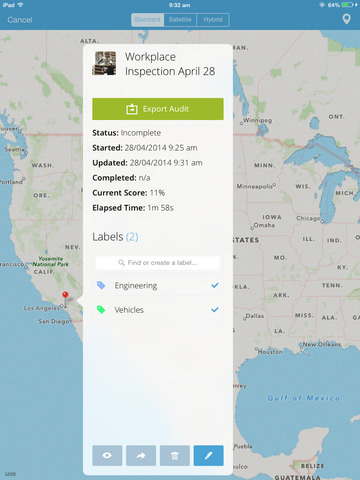This screenshot has width=360, height=480.
Task: Tap the location pin icon in top bar
Action: point(346,19)
